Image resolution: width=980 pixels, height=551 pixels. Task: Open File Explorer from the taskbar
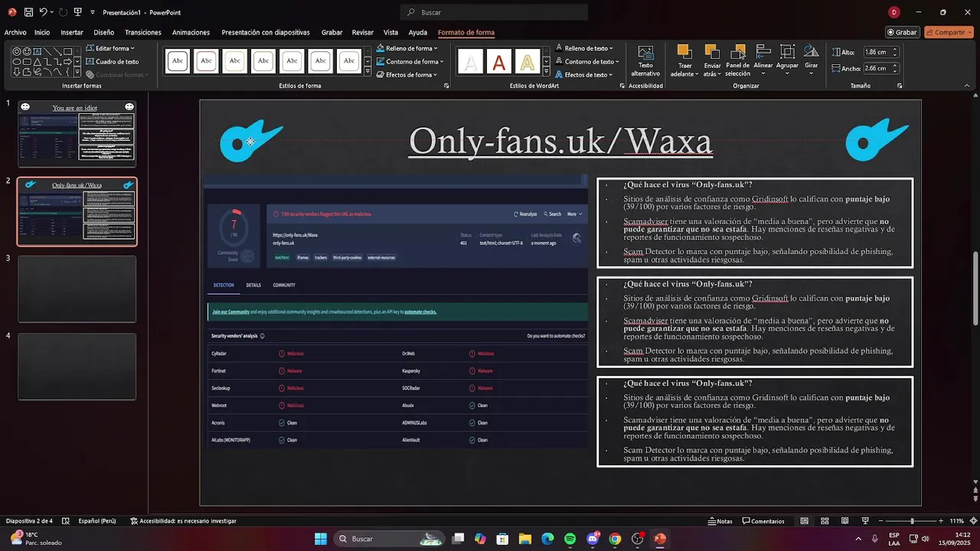526,539
